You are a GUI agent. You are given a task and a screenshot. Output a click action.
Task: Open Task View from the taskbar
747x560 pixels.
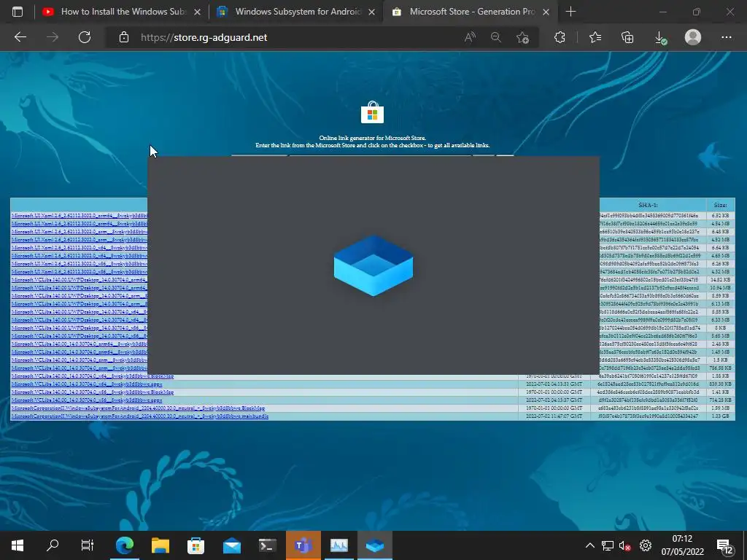(88, 545)
